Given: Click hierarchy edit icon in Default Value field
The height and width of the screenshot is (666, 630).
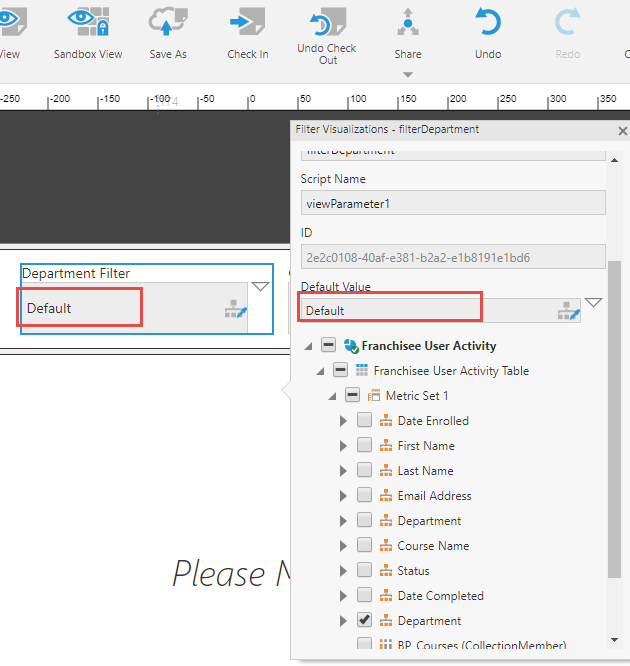Looking at the screenshot, I should click(x=568, y=311).
